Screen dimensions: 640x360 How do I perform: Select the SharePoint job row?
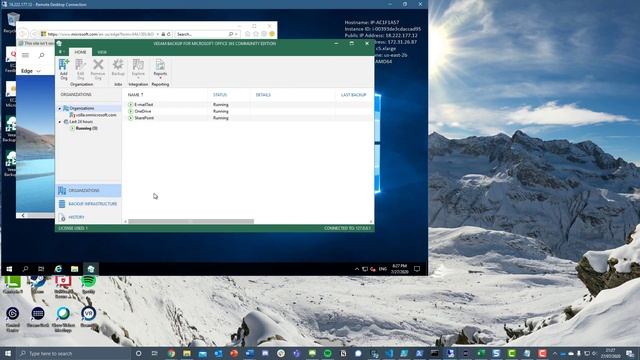point(249,118)
